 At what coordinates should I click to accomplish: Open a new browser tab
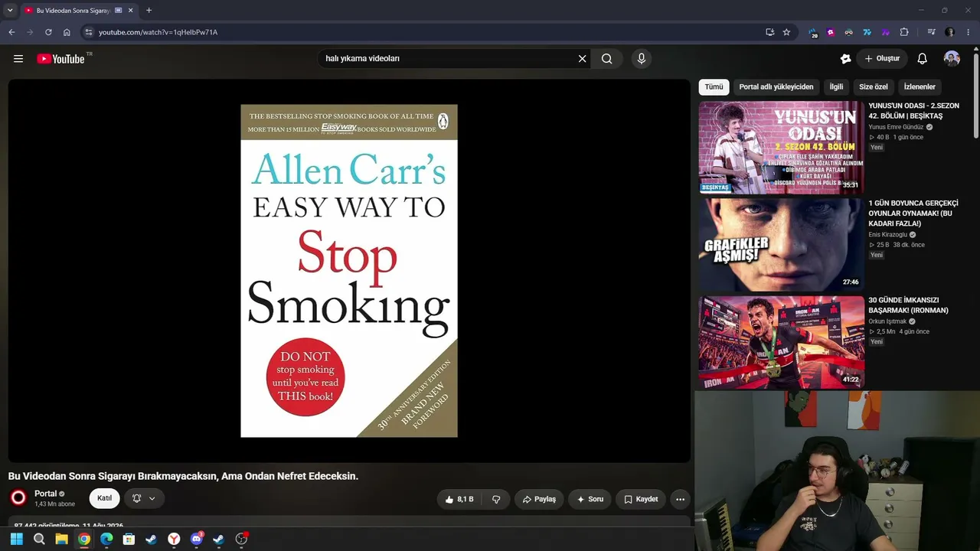(x=149, y=11)
